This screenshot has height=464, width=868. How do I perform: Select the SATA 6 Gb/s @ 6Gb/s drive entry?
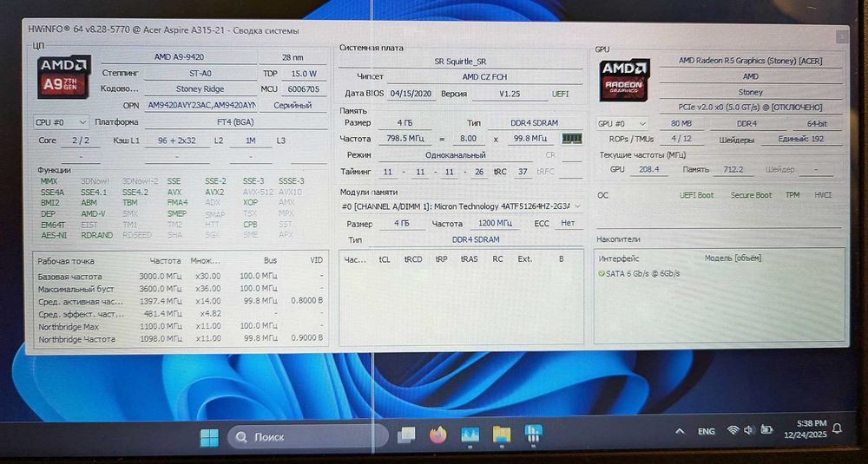pos(640,273)
